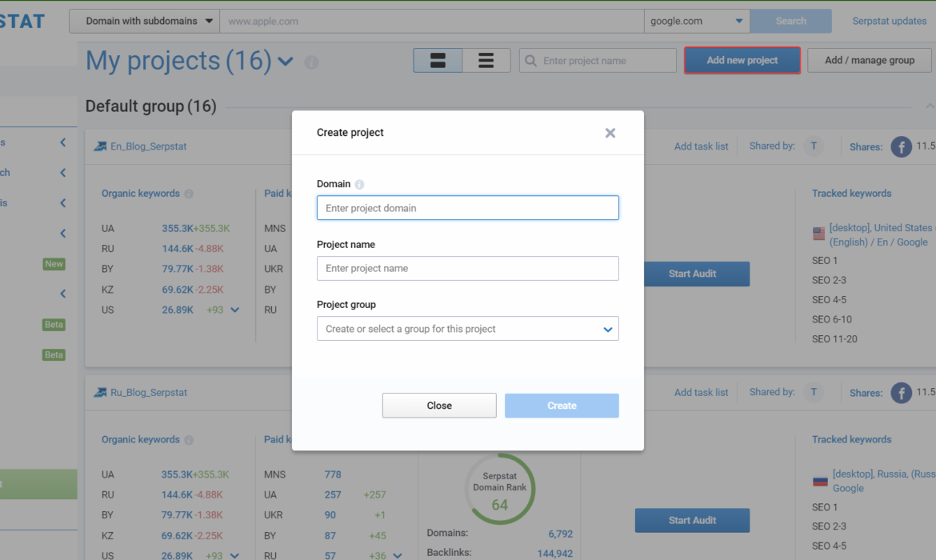Close the Create project dialog with X
The width and height of the screenshot is (936, 560).
coord(610,133)
